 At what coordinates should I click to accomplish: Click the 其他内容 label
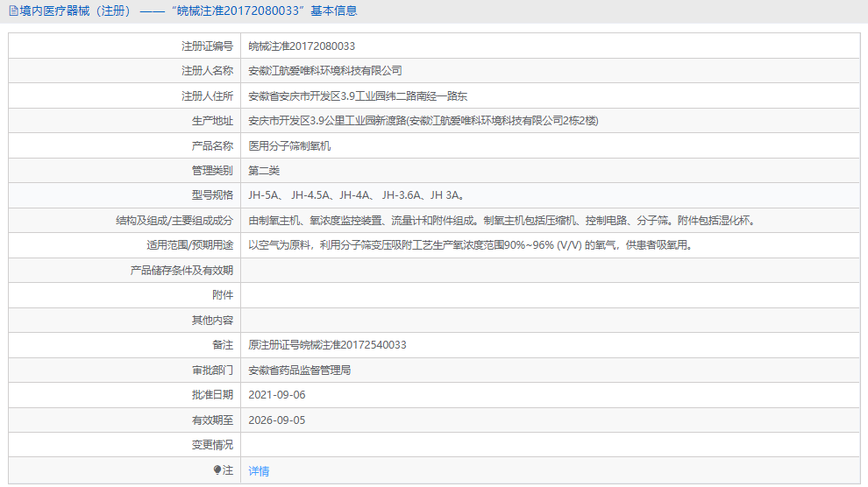[212, 320]
